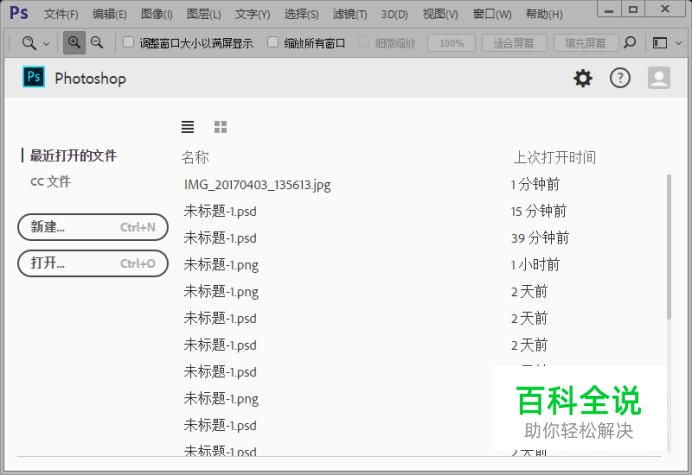Click the Ps logo beside Photoshop title

pyautogui.click(x=34, y=77)
